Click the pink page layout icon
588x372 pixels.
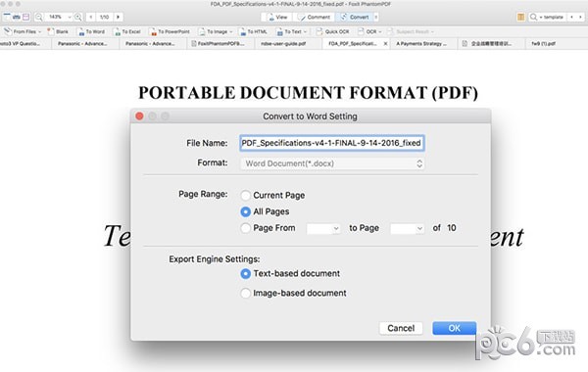25,17
